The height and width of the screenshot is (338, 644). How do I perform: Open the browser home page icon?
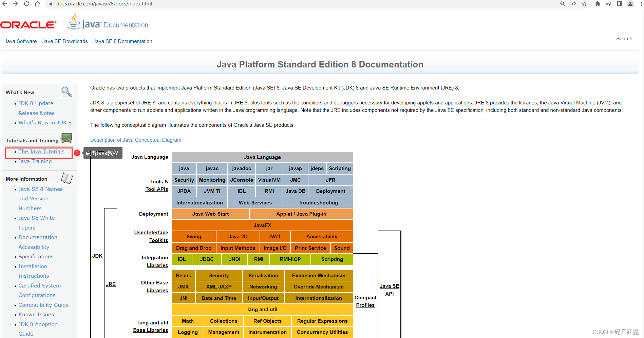[37, 4]
